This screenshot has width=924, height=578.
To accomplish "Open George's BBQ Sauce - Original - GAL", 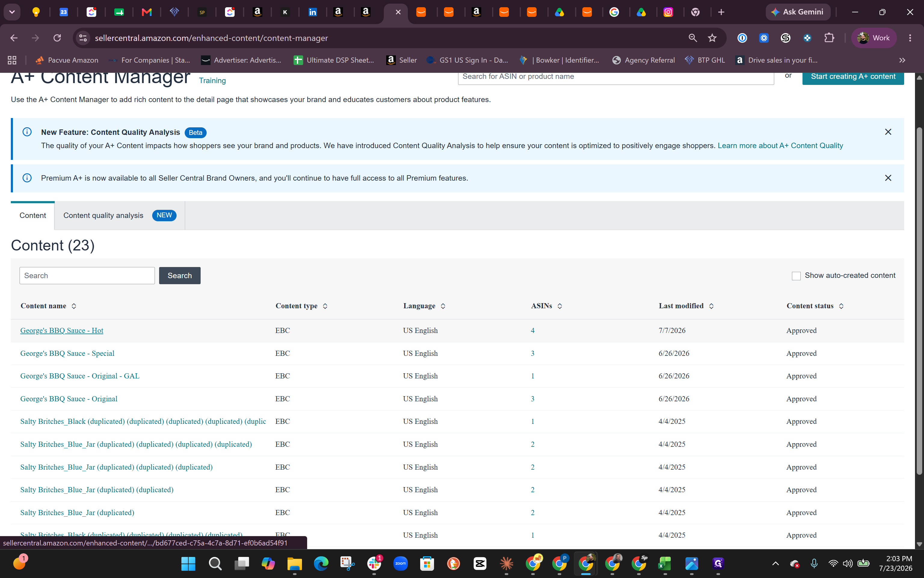I will point(80,376).
